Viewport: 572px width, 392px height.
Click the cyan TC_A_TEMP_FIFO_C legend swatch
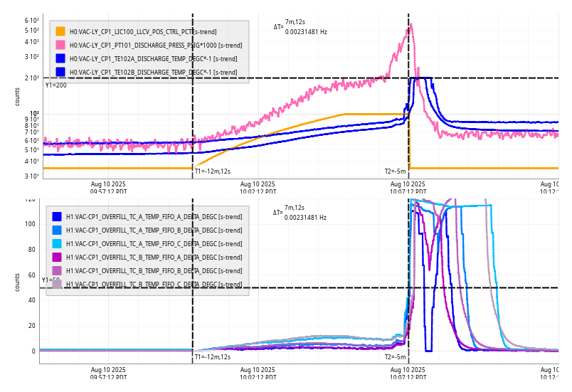(x=57, y=243)
